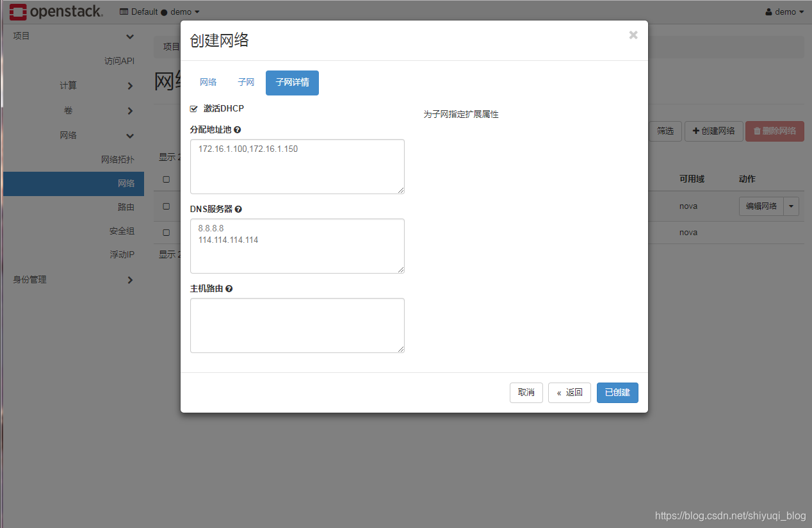This screenshot has width=812, height=528.
Task: Tick the second network row checkbox
Action: tap(166, 232)
